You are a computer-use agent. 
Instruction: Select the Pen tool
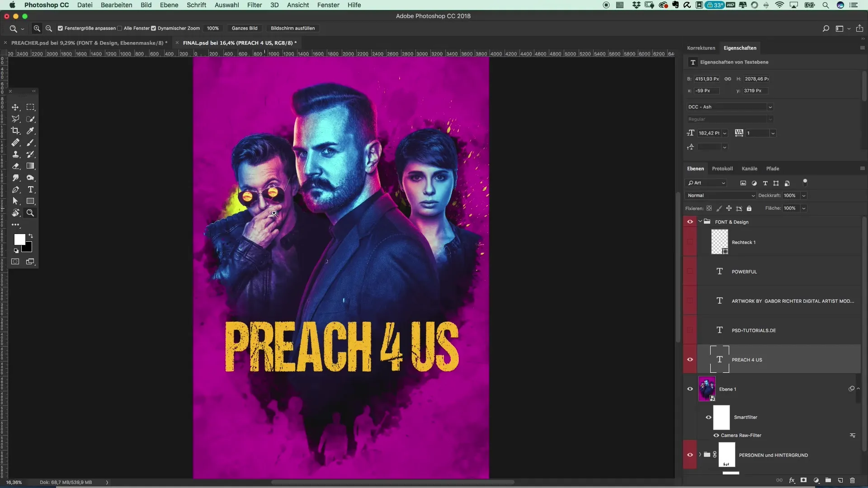point(15,189)
